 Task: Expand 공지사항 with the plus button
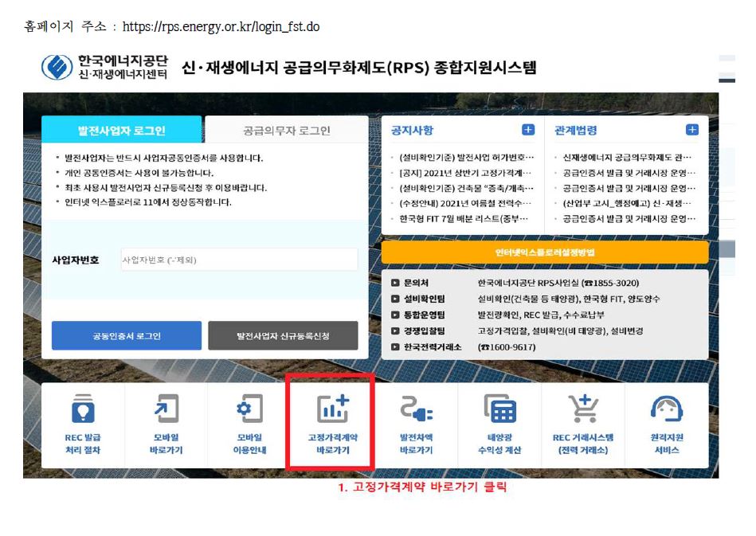point(528,130)
